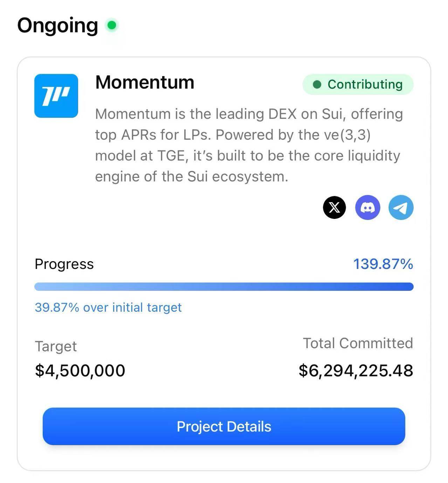Click the Ongoing section heading
Screen dimensions: 448x483
click(x=58, y=26)
